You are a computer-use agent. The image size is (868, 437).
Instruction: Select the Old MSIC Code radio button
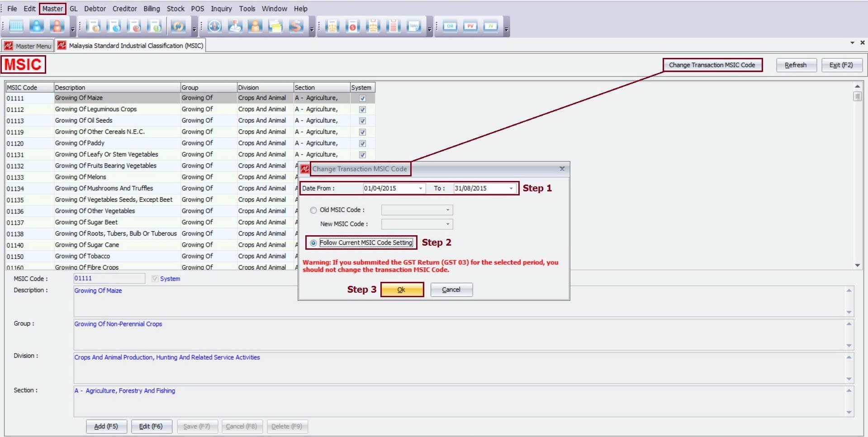pos(313,210)
